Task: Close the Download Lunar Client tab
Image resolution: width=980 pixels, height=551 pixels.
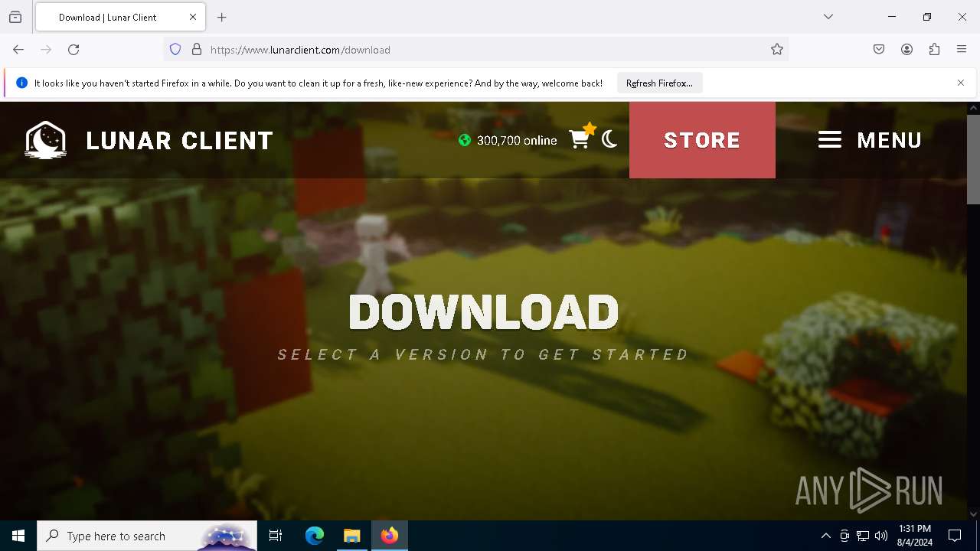Action: pyautogui.click(x=193, y=17)
